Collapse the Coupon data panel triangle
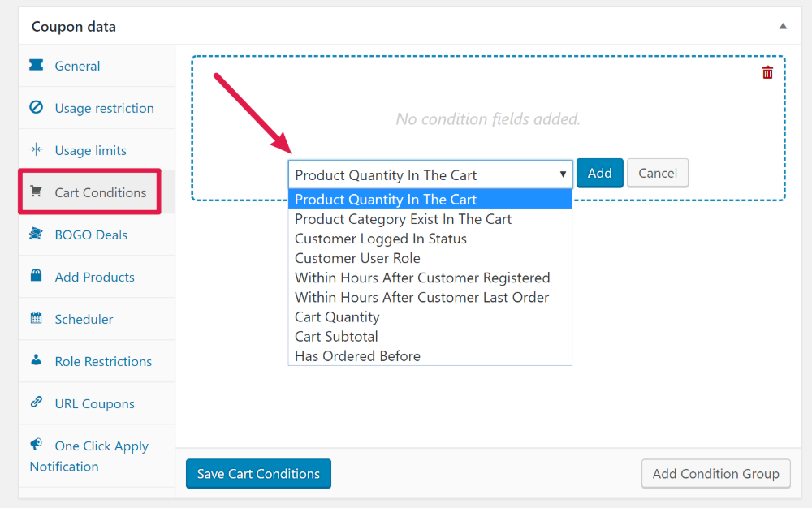Image resolution: width=812 pixels, height=508 pixels. (x=783, y=27)
